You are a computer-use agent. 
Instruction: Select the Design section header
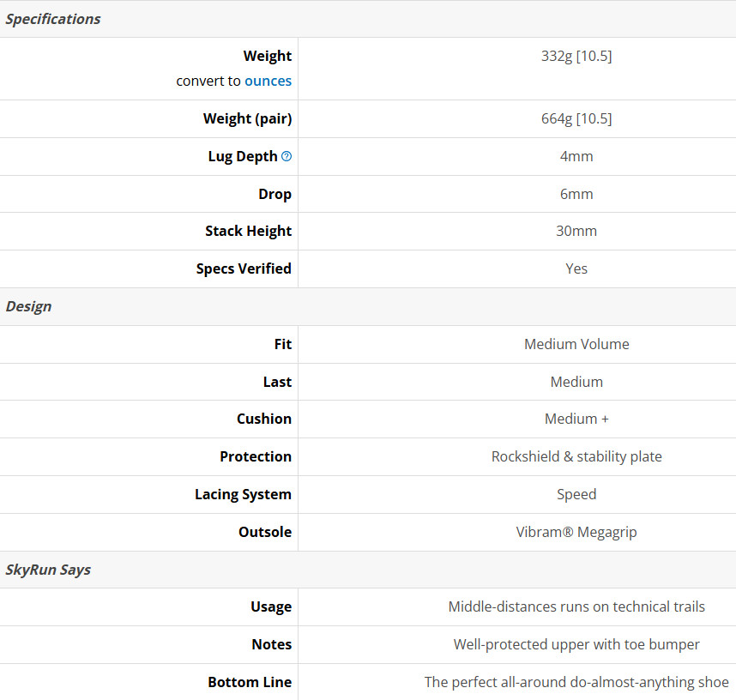click(368, 306)
